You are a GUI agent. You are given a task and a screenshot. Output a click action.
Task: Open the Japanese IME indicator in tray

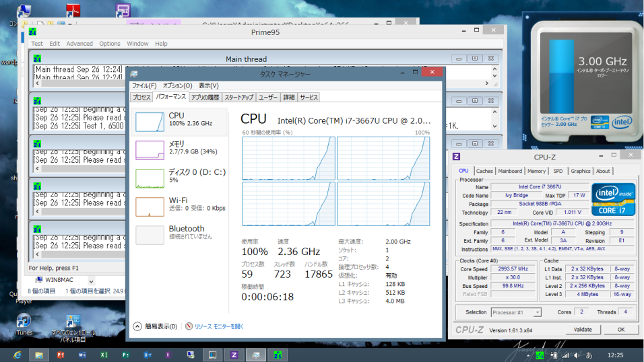589,355
